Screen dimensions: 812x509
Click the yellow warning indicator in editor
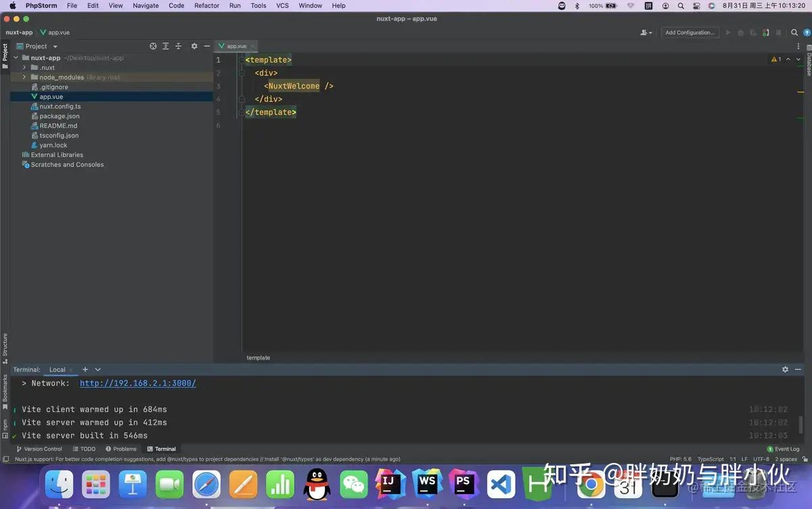[775, 60]
